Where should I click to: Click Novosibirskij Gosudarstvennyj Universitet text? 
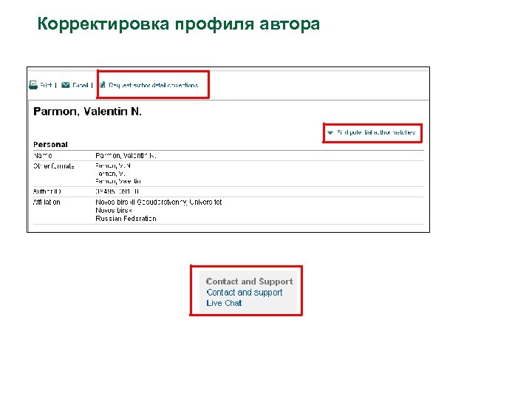coord(158,202)
